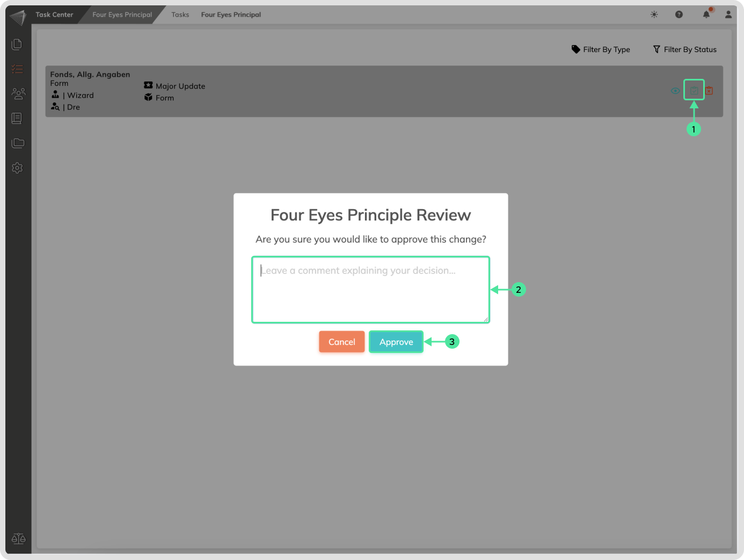The image size is (744, 560).
Task: Open the help question mark icon
Action: click(x=679, y=14)
